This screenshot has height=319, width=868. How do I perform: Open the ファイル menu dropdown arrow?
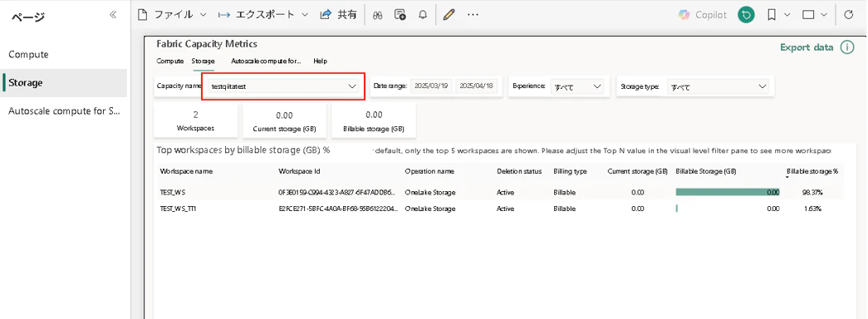point(203,15)
